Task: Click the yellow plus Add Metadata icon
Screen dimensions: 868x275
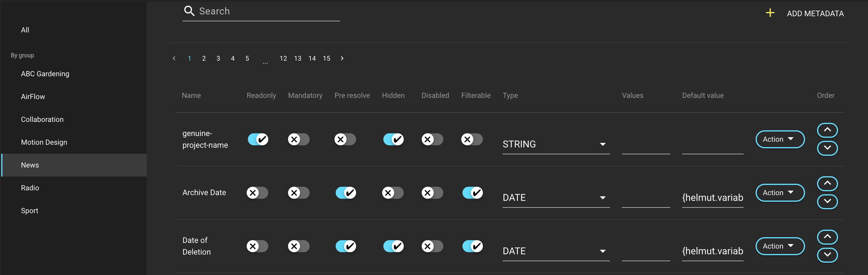Action: point(770,13)
